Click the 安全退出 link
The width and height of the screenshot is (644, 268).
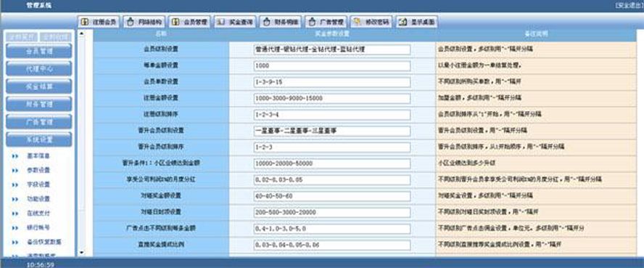629,5
